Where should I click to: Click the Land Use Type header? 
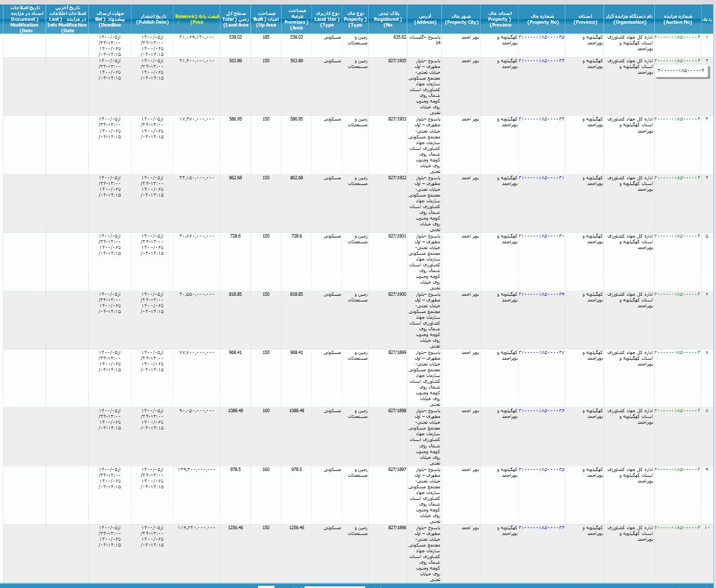coord(327,19)
